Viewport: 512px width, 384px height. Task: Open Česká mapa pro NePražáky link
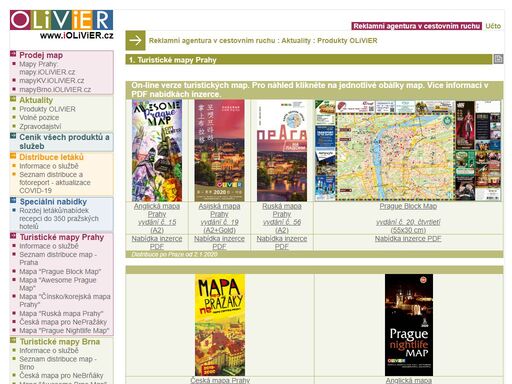pos(63,322)
